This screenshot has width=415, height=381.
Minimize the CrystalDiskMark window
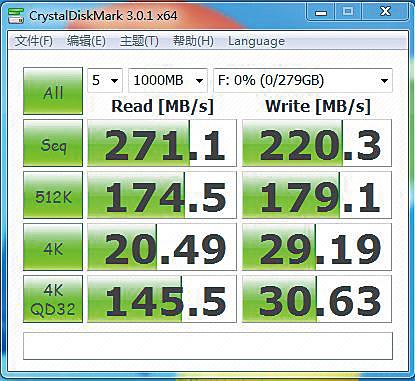click(x=321, y=13)
